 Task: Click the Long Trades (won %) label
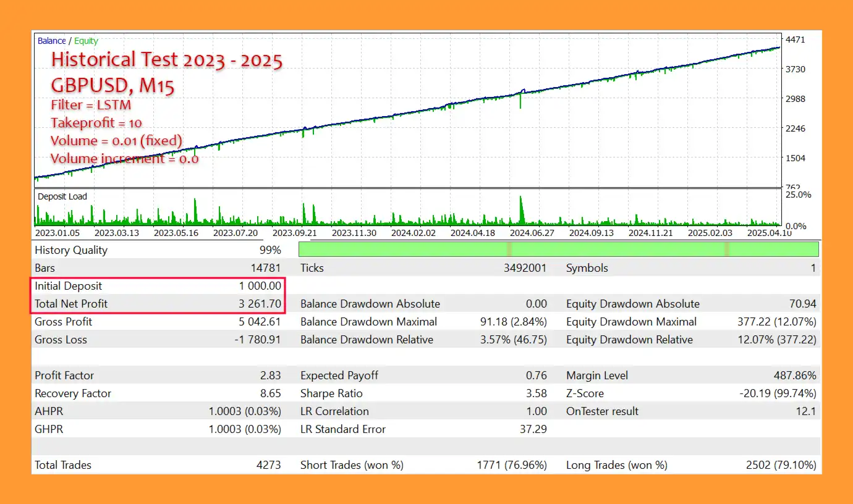616,465
